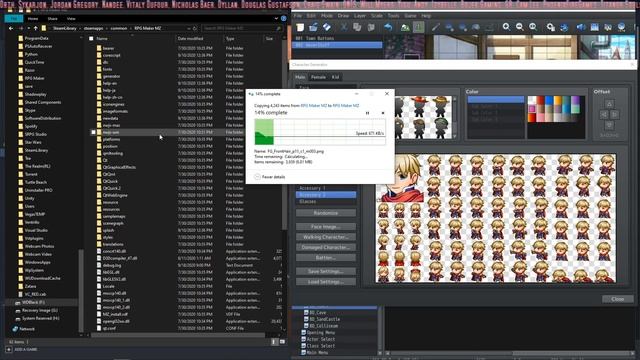This screenshot has height=360, width=640.
Task: Pick the blue swatch in Color palette
Action: tap(549, 100)
